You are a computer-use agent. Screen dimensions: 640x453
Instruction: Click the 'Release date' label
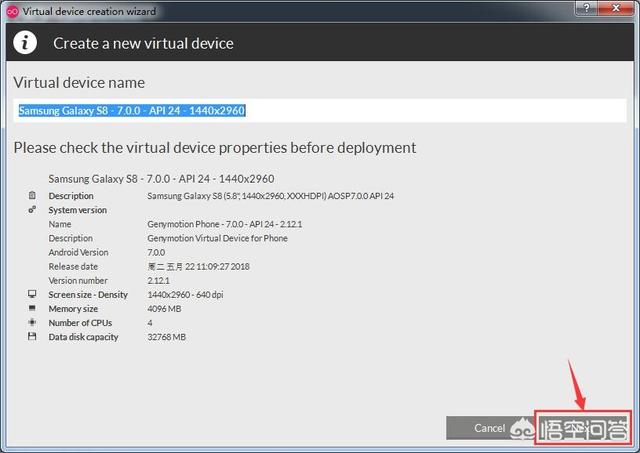point(73,266)
